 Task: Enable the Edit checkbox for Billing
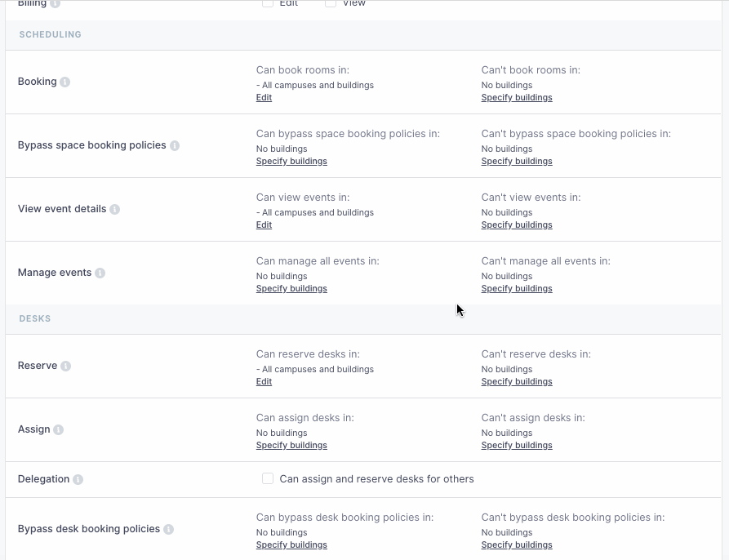click(268, 3)
